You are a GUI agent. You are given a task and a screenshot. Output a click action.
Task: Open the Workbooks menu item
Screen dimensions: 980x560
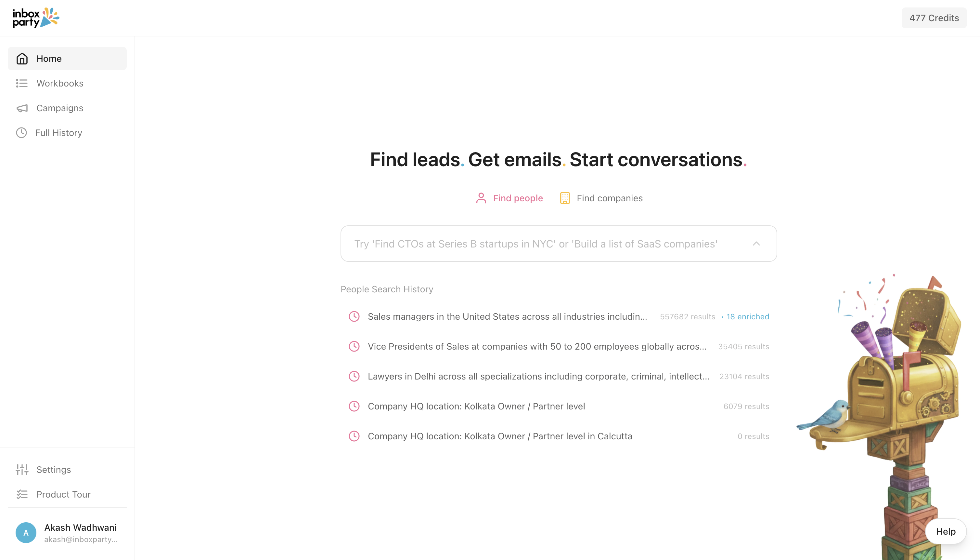click(60, 83)
